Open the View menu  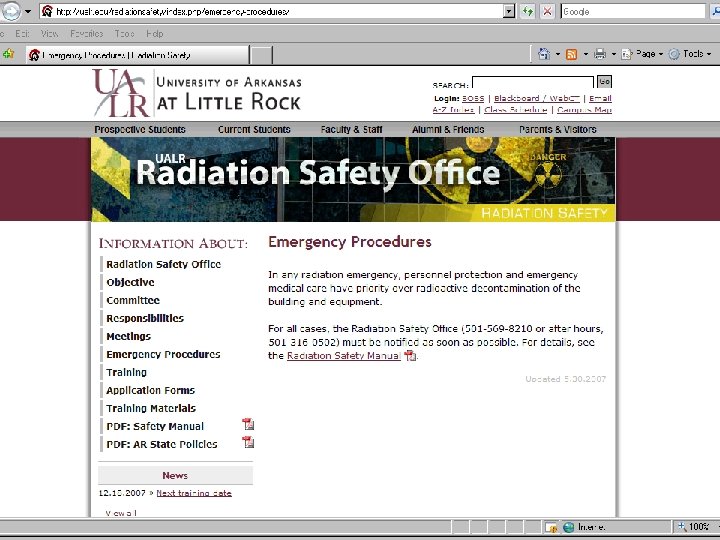point(49,34)
